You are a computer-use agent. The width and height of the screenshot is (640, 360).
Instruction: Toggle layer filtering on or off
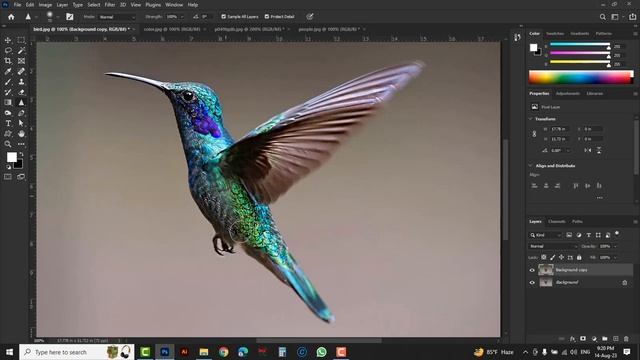pos(617,233)
